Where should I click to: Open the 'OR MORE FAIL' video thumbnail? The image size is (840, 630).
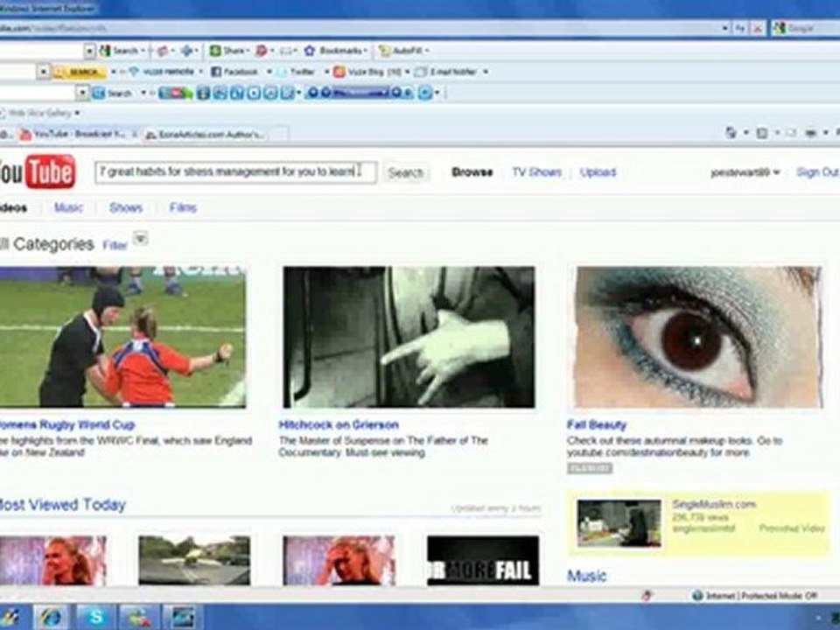pos(483,560)
